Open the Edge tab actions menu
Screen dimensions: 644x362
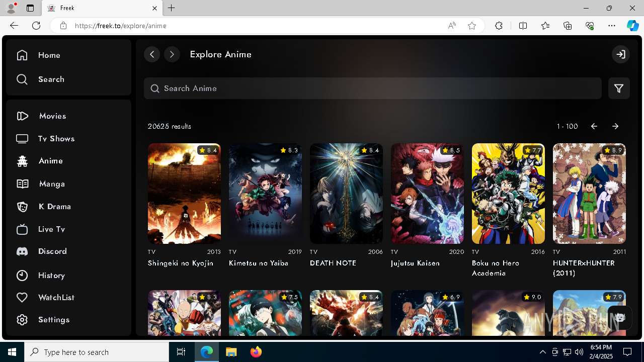click(30, 8)
